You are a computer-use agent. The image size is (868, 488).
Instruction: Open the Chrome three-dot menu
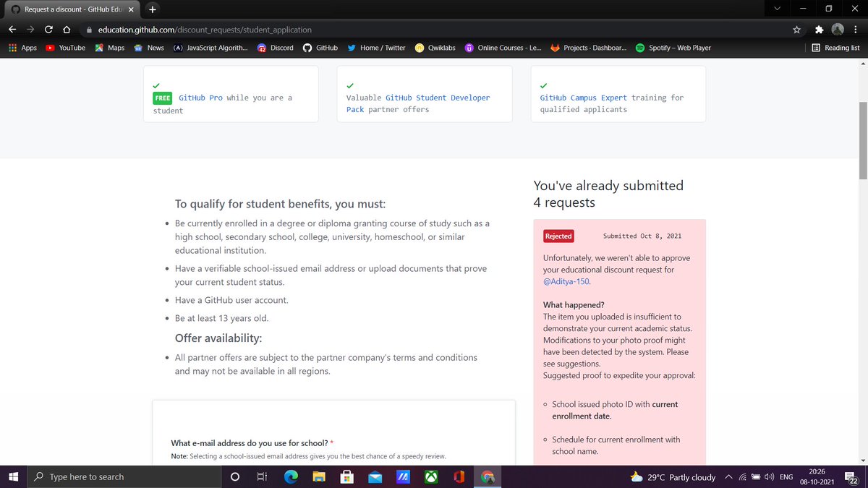tap(856, 30)
